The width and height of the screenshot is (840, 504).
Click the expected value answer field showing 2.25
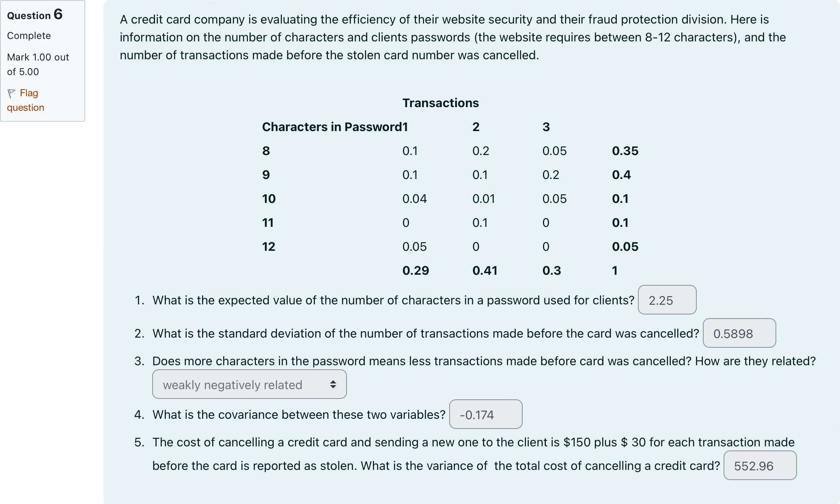(667, 300)
